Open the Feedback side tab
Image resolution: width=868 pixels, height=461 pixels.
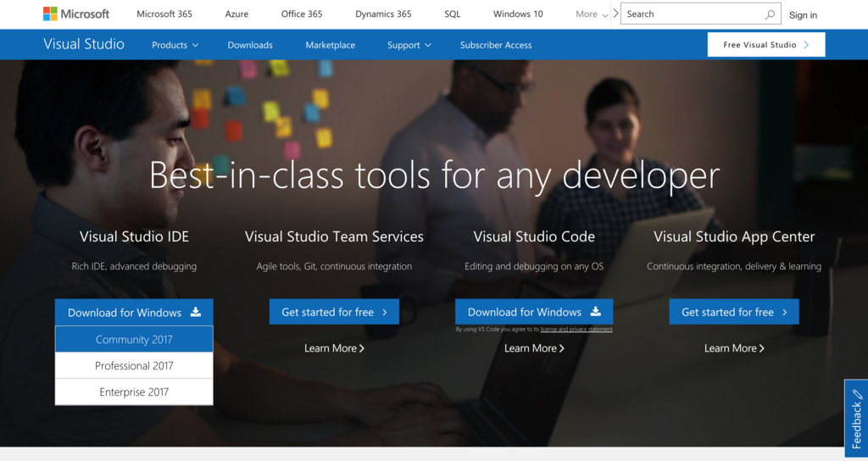[856, 419]
